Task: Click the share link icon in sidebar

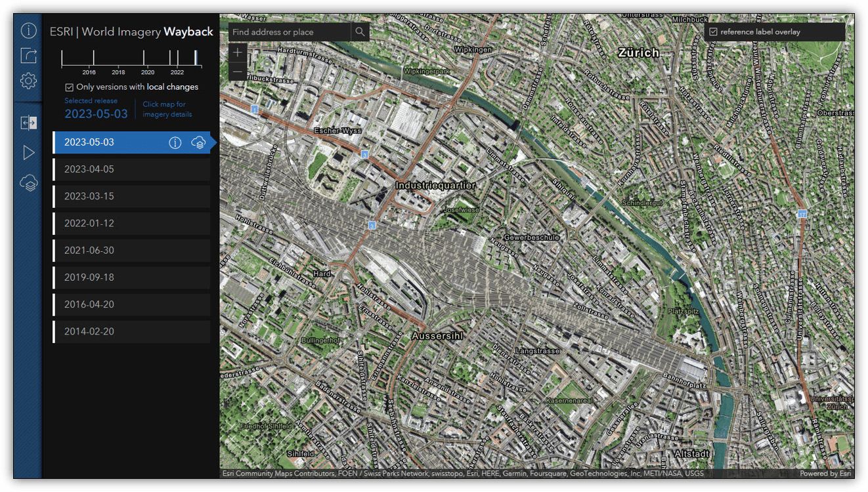Action: [x=28, y=55]
